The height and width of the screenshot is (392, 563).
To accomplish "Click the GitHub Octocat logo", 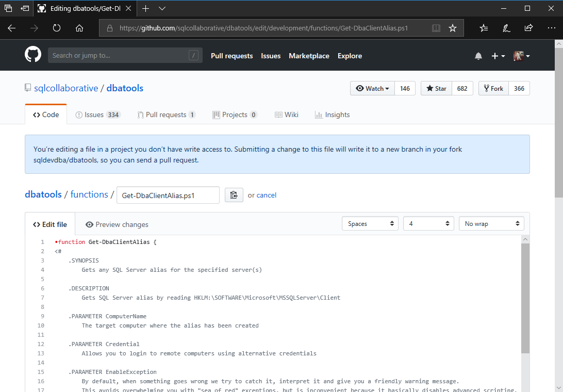I will [33, 55].
